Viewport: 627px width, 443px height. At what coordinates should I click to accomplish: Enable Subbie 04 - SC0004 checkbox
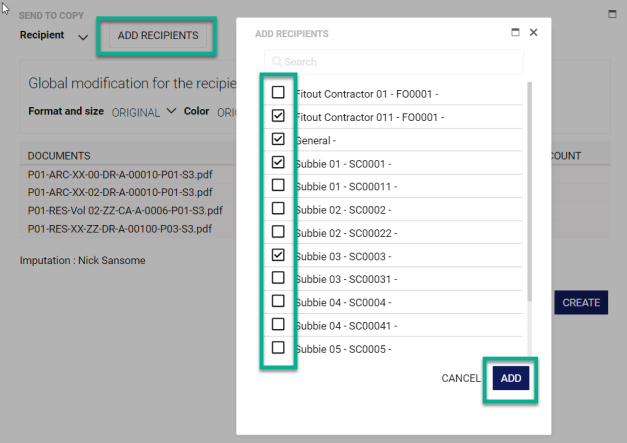pyautogui.click(x=278, y=301)
